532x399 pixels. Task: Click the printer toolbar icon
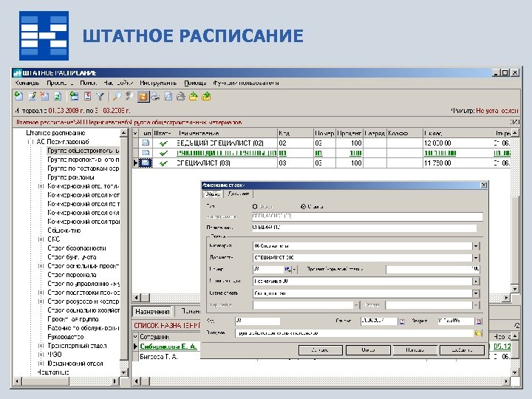155,96
